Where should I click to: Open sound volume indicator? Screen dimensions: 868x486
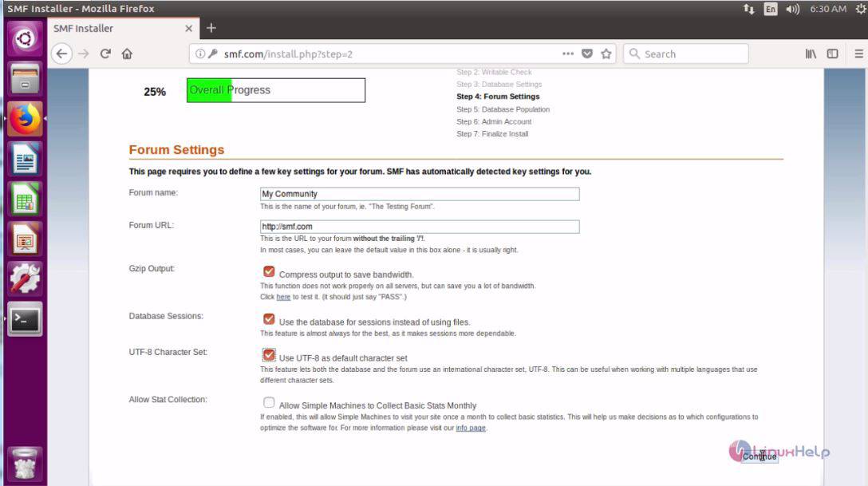coord(793,9)
